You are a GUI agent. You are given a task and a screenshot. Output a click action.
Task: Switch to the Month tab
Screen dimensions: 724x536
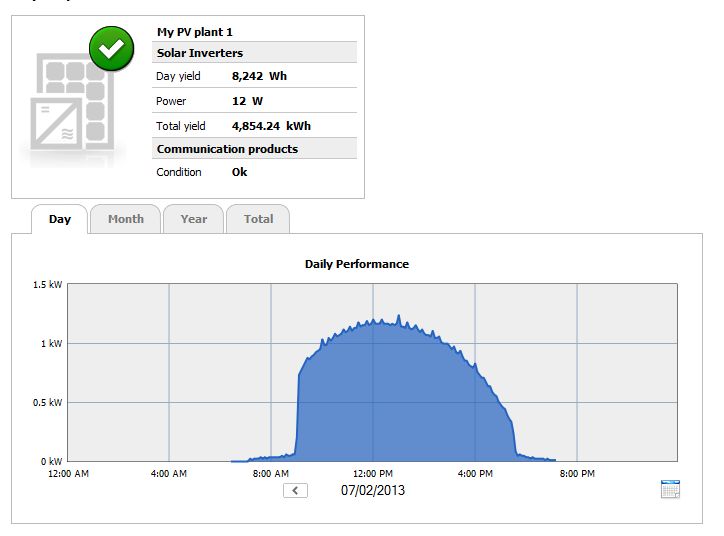(126, 219)
